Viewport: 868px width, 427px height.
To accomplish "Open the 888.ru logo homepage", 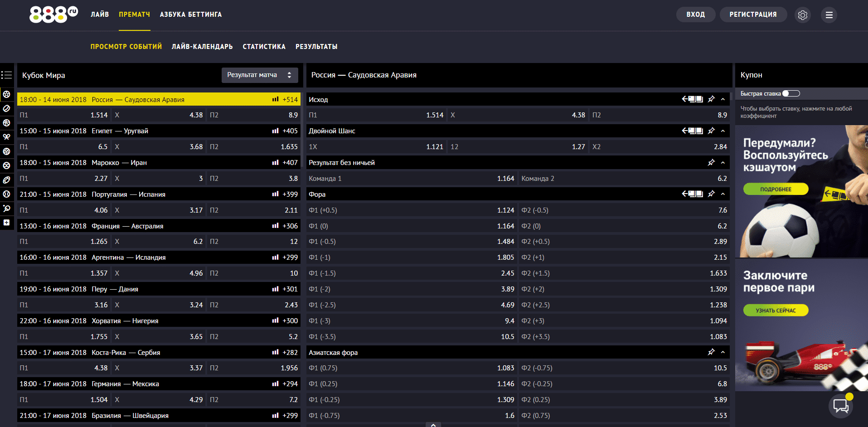I will click(x=53, y=15).
